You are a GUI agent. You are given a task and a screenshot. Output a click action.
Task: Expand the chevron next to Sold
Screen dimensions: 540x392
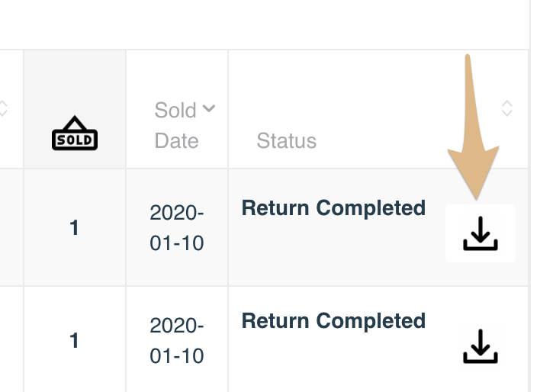(209, 108)
